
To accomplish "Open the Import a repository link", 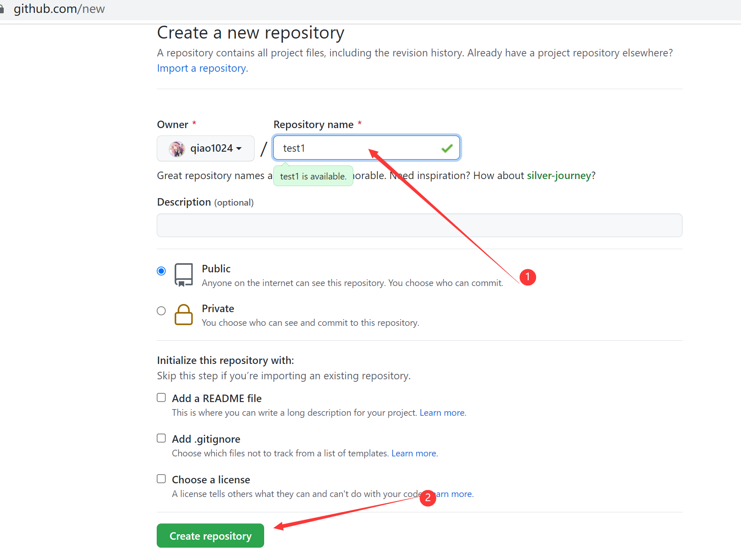I will [202, 68].
